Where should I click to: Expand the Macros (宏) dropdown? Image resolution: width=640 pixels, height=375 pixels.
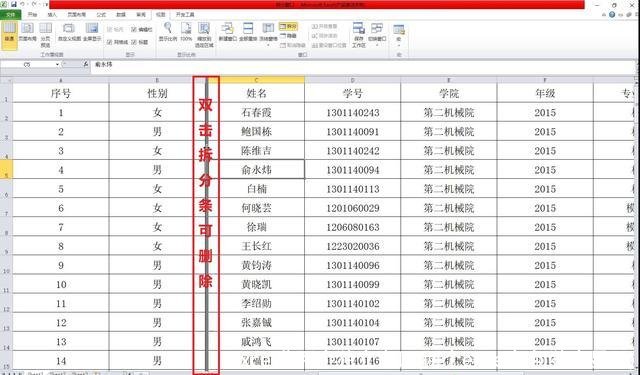click(399, 45)
